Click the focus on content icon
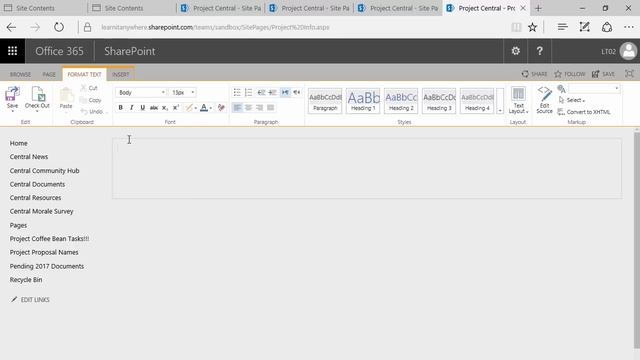The height and width of the screenshot is (360, 640). click(x=629, y=74)
